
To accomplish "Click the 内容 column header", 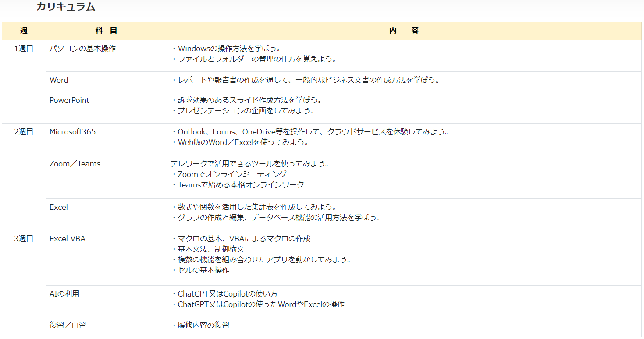I will pyautogui.click(x=404, y=31).
